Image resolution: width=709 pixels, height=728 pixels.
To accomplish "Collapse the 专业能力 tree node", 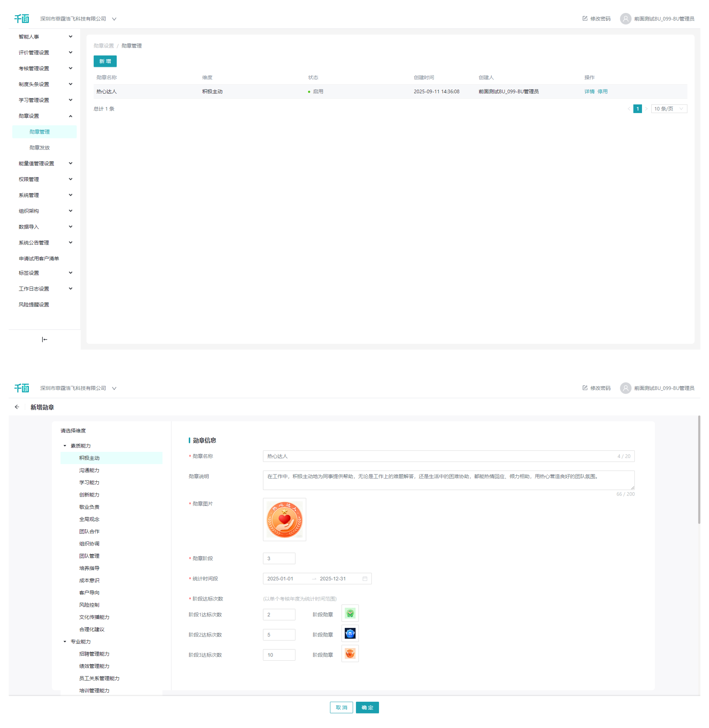I will coord(65,642).
